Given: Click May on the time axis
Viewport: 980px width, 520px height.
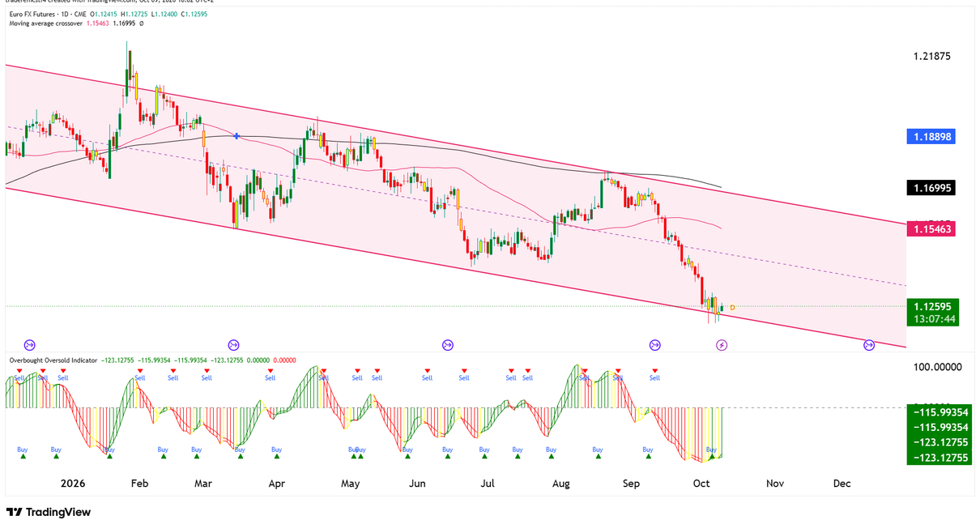Looking at the screenshot, I should (x=350, y=484).
